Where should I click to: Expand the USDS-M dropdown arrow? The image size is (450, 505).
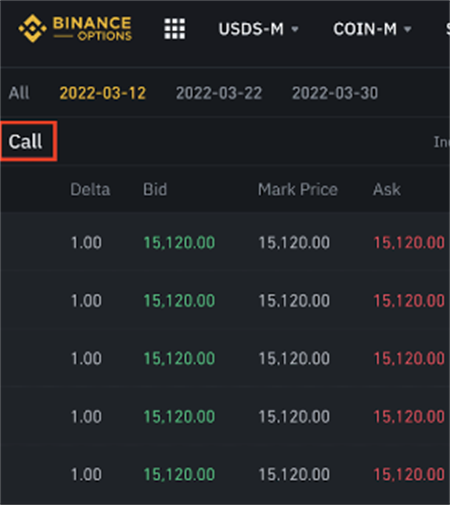tap(295, 29)
